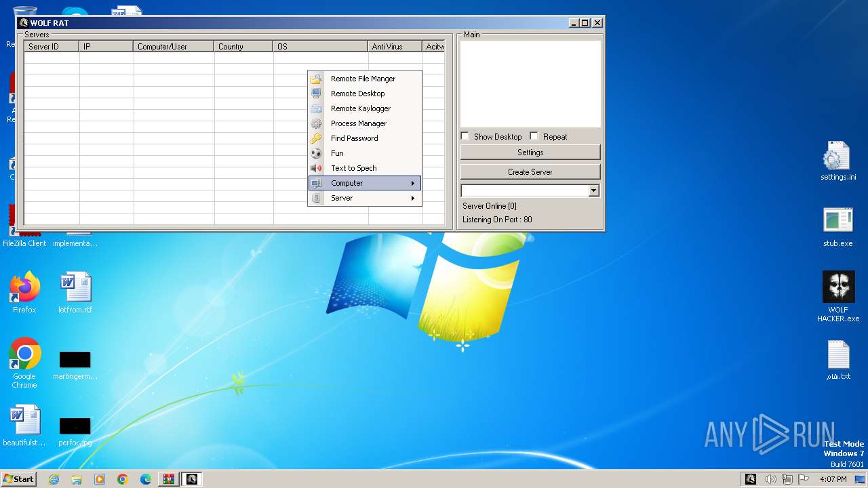Click the Computer menu item's icon
This screenshot has width=868, height=488.
click(316, 183)
